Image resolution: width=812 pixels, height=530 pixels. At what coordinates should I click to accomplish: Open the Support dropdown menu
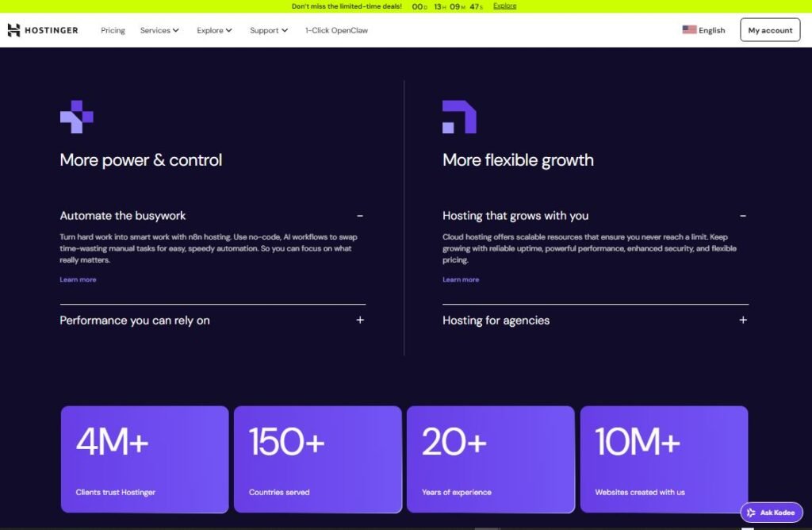(269, 30)
